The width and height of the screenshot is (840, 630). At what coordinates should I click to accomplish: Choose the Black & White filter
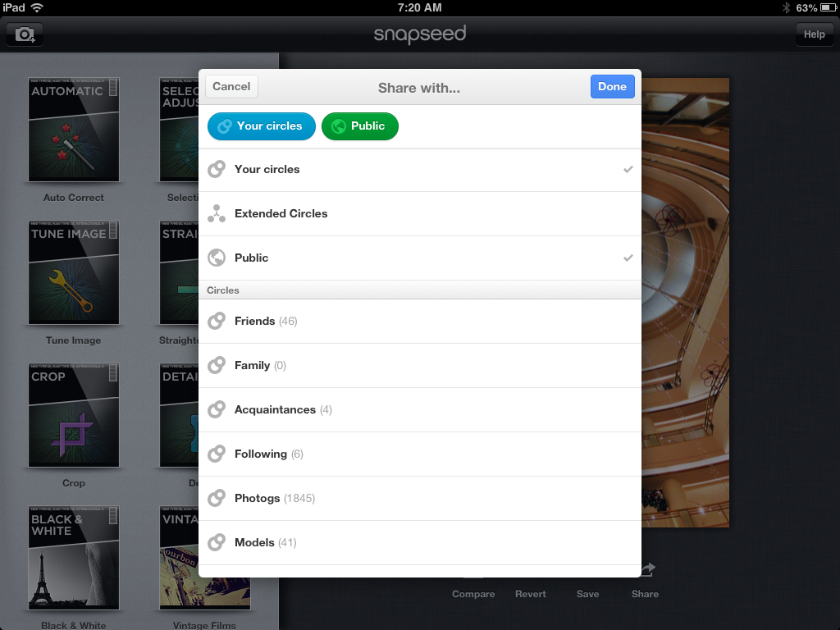(74, 558)
